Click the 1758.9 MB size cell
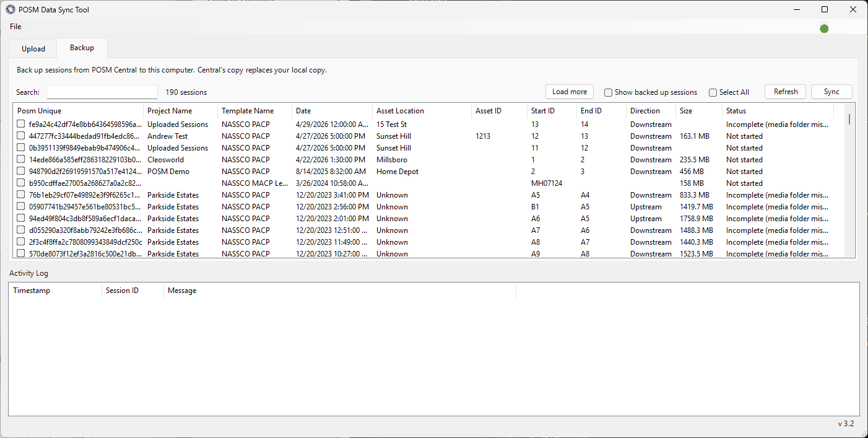This screenshot has width=868, height=438. tap(697, 219)
